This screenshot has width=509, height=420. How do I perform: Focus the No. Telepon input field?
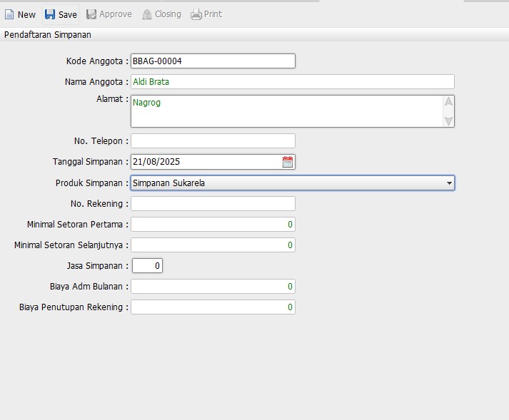213,141
